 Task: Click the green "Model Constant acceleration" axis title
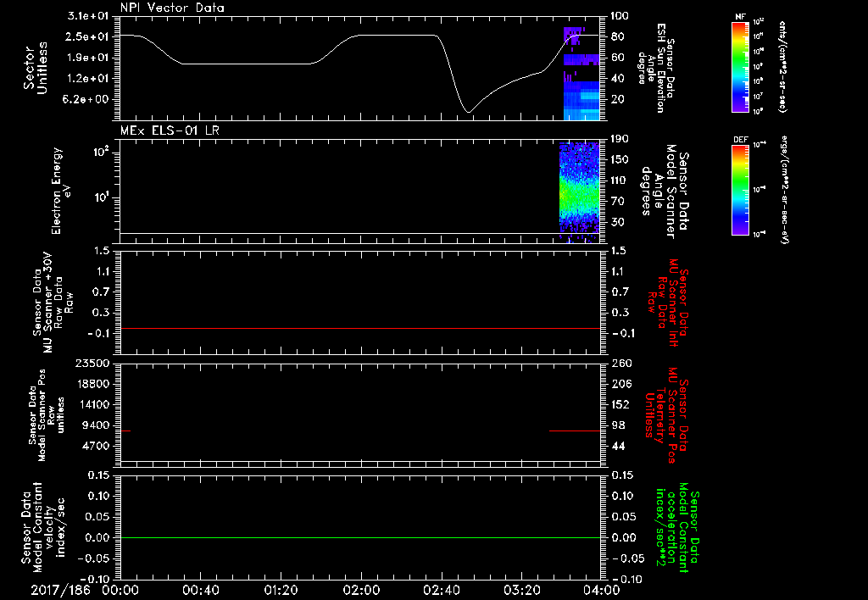677,528
